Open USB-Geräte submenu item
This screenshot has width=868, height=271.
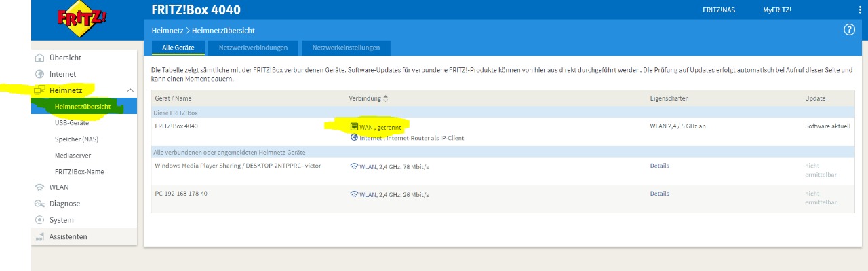pos(72,123)
